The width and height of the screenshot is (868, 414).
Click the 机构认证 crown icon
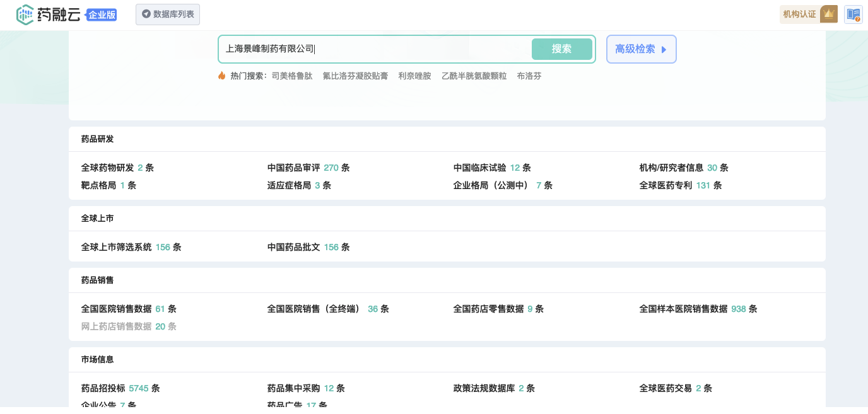click(x=828, y=14)
